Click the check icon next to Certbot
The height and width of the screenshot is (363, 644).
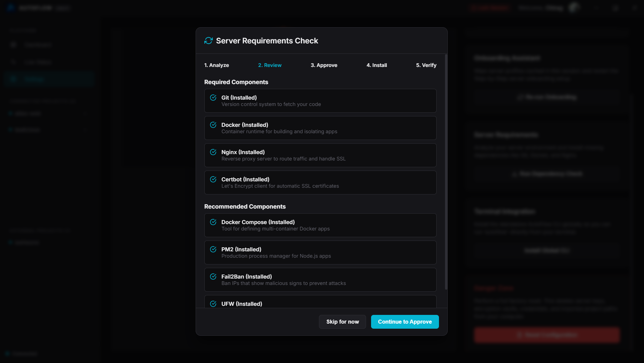tap(213, 179)
